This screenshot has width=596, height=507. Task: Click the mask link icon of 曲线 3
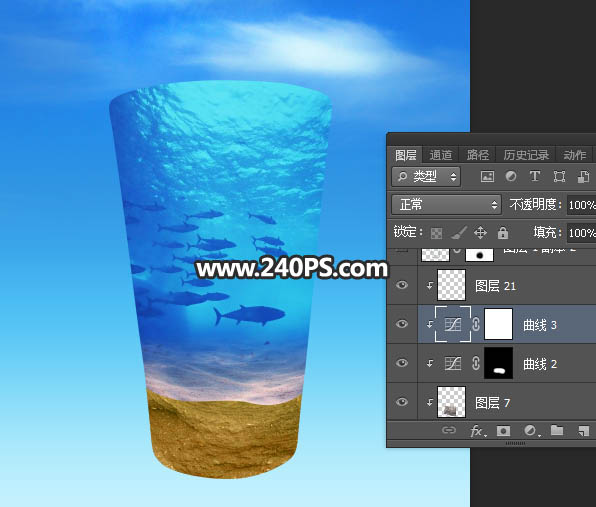coord(476,324)
